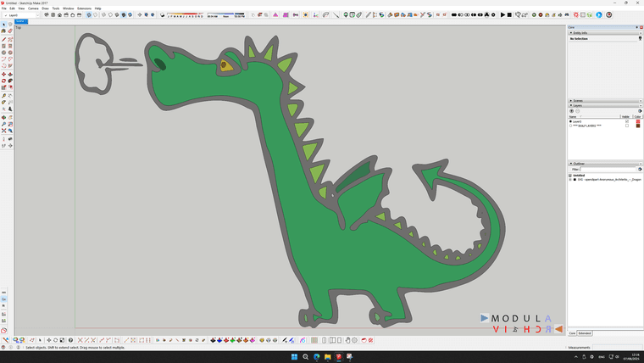This screenshot has width=644, height=363.
Task: Select the Untitled model in Outliner
Action: pyautogui.click(x=578, y=176)
